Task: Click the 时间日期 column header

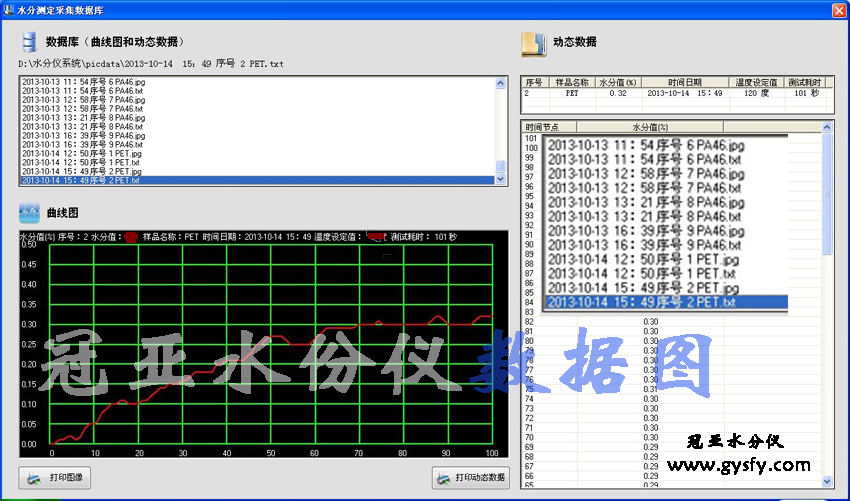Action: [x=685, y=82]
